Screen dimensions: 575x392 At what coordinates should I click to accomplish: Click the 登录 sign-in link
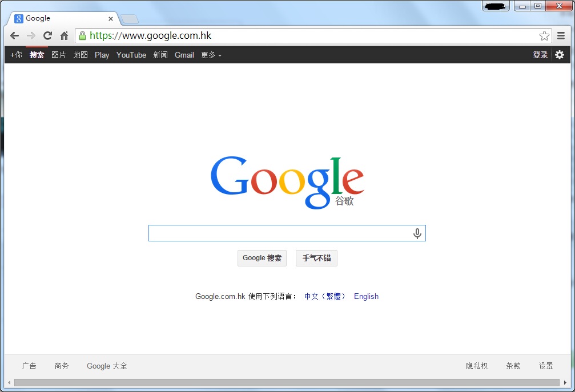pyautogui.click(x=540, y=55)
